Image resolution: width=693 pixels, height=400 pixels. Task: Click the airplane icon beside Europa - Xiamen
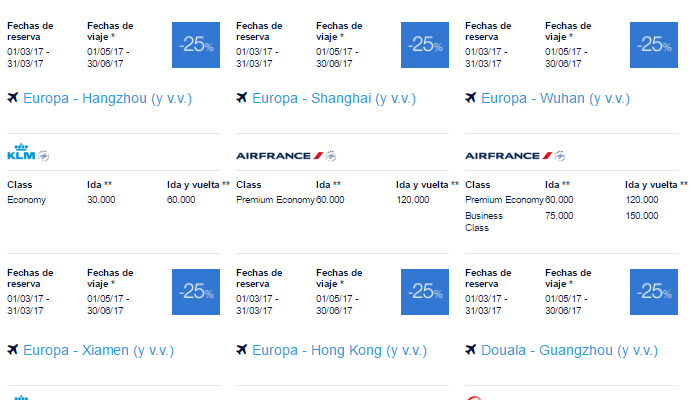click(13, 350)
